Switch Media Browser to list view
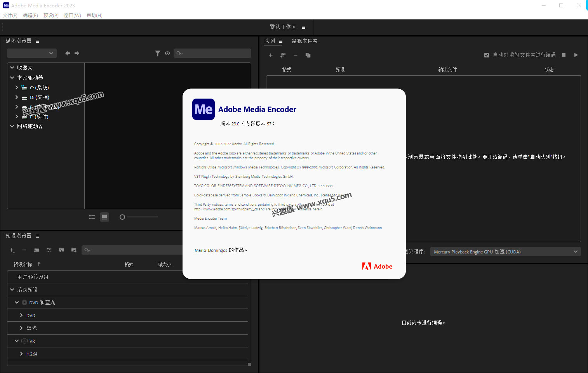The height and width of the screenshot is (373, 588). point(92,217)
